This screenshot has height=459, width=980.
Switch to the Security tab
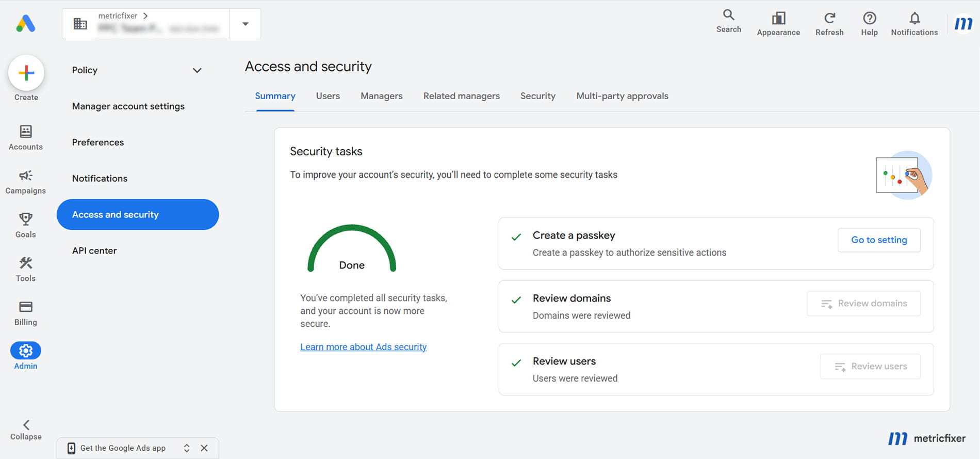click(x=538, y=96)
